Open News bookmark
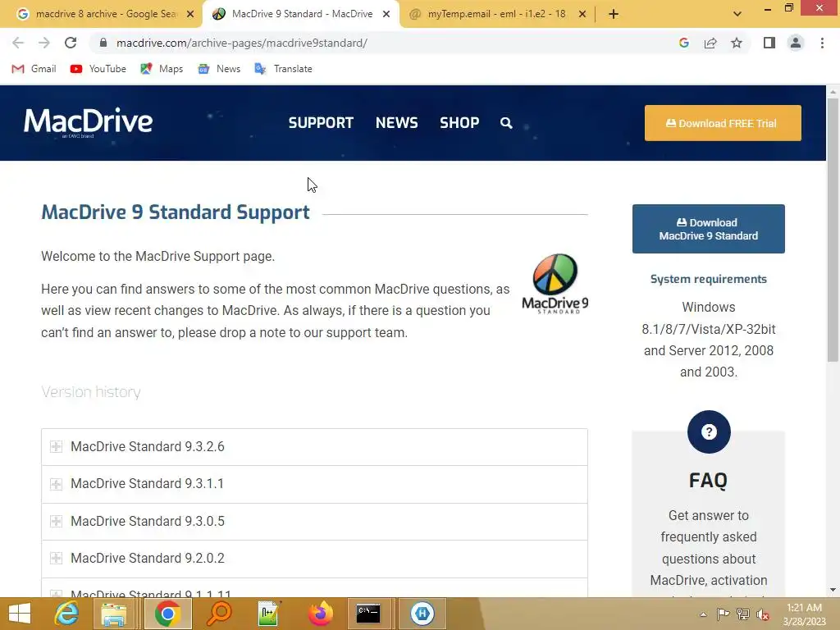840x630 pixels. [218, 69]
